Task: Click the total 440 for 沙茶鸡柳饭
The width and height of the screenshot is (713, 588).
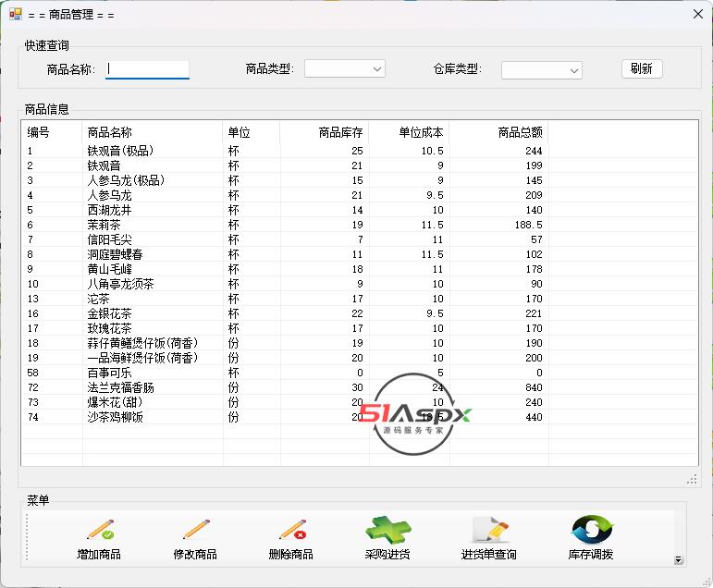Action: [x=534, y=417]
